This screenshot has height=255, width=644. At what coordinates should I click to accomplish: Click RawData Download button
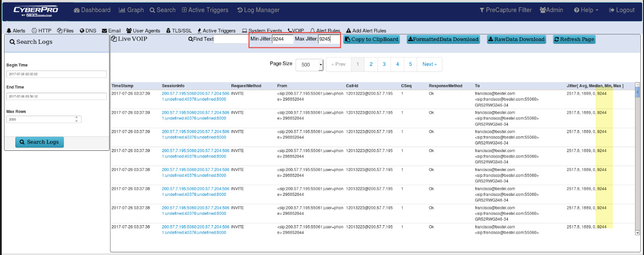tap(516, 39)
